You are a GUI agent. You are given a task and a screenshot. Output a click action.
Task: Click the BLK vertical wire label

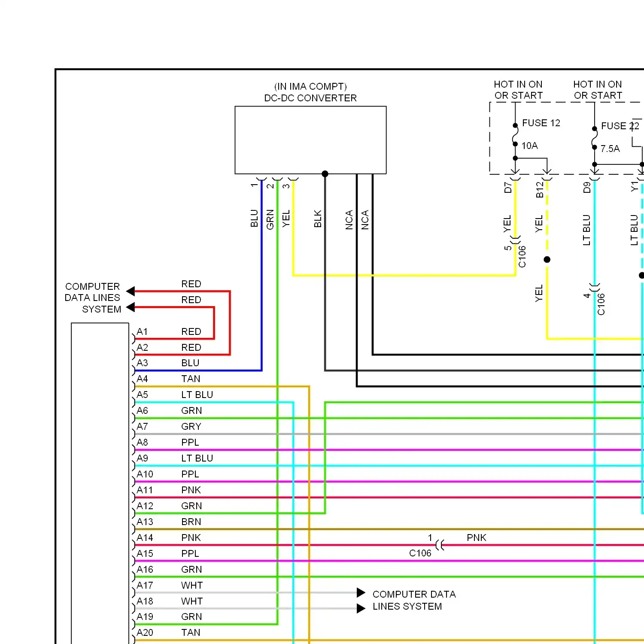[318, 219]
